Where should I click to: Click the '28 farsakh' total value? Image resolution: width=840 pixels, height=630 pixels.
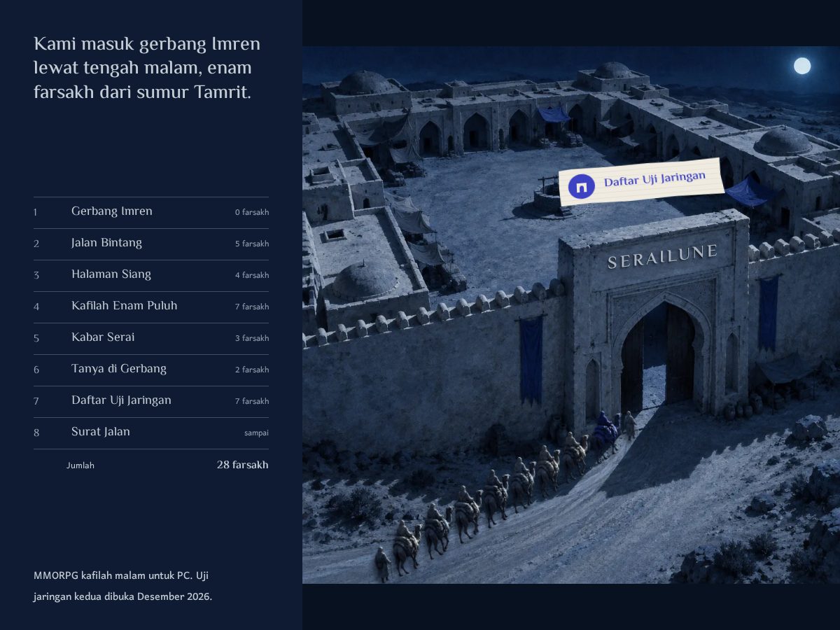[242, 465]
